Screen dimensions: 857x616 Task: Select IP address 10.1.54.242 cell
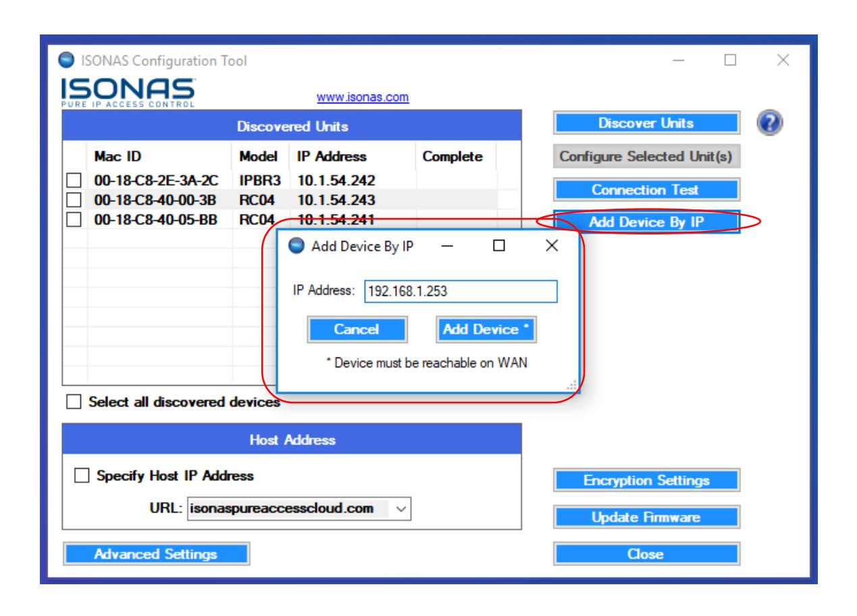click(336, 180)
